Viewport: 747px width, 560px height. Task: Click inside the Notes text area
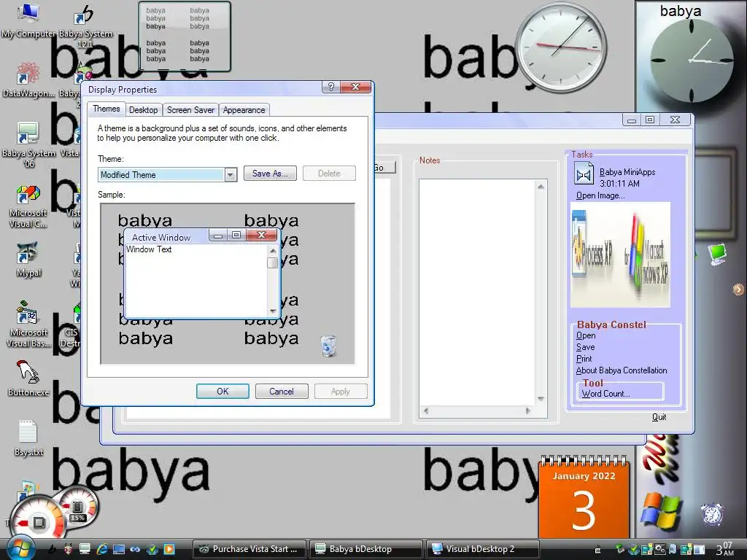pyautogui.click(x=477, y=292)
